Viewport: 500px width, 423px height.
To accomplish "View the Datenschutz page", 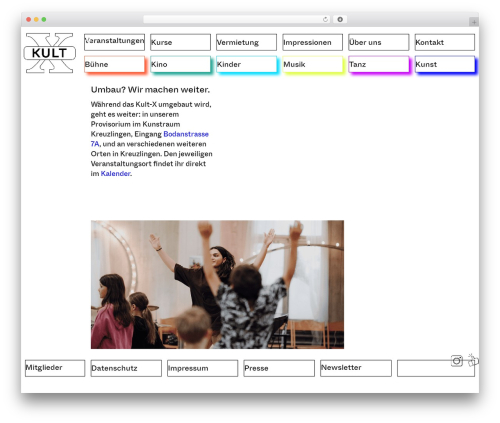I will [126, 368].
